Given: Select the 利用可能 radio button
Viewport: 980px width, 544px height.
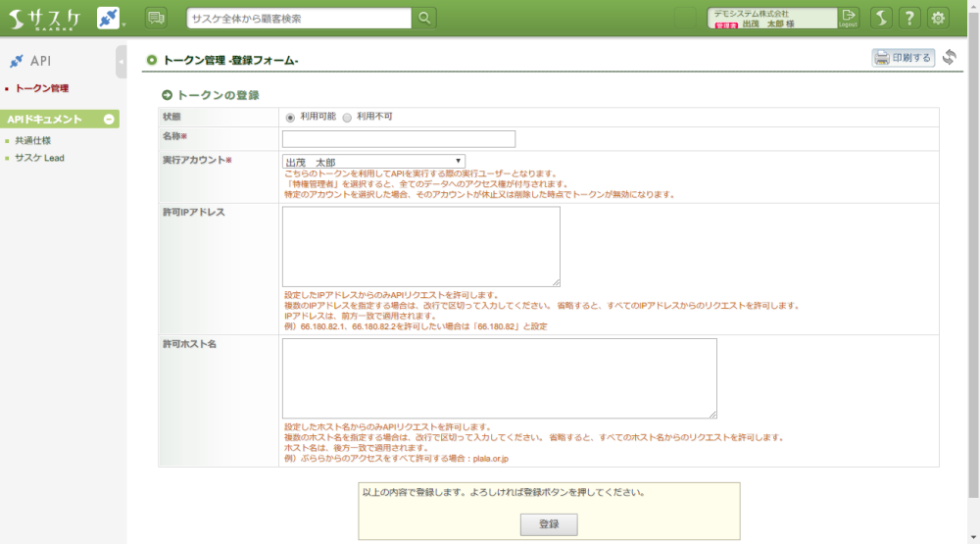Looking at the screenshot, I should [x=290, y=117].
